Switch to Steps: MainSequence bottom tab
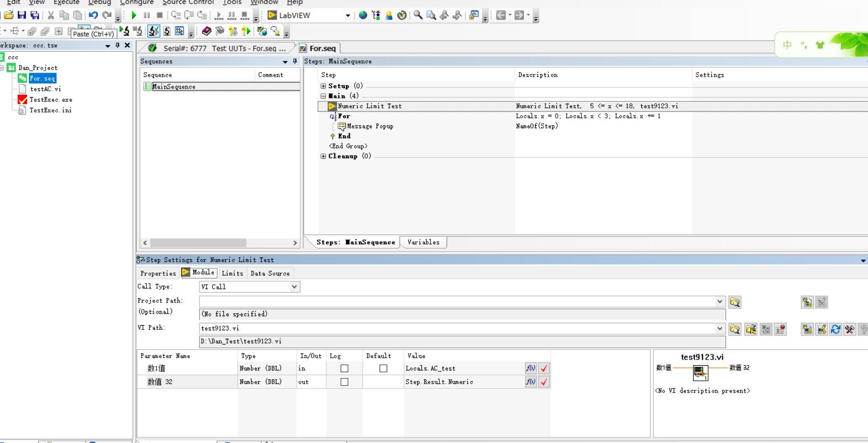The height and width of the screenshot is (443, 868). point(355,242)
